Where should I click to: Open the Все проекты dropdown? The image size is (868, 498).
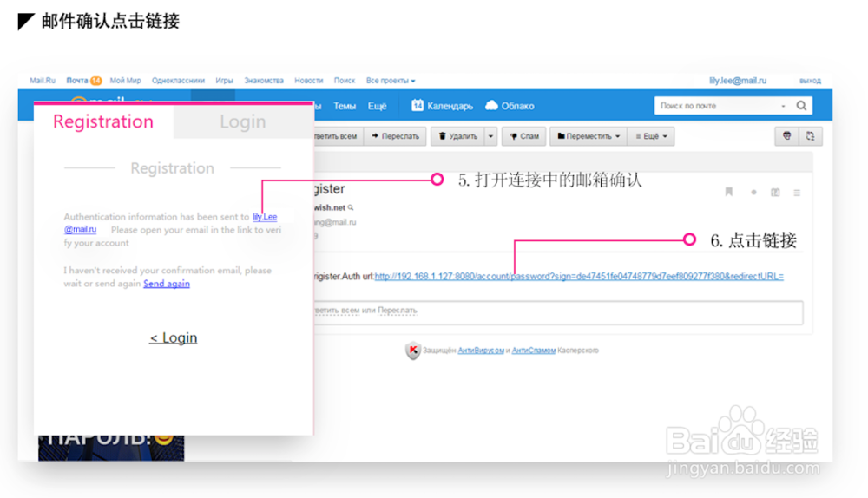point(391,81)
